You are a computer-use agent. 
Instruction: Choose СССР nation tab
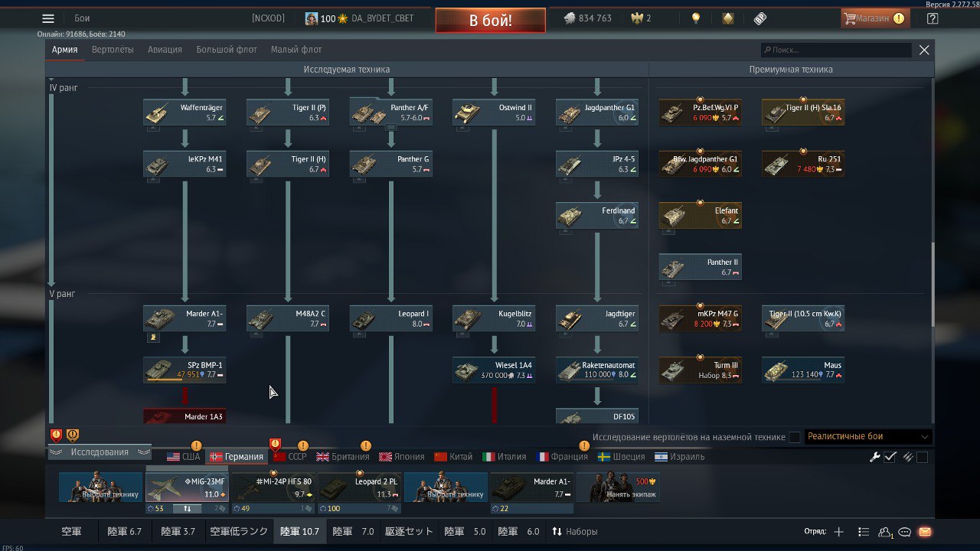tap(289, 457)
